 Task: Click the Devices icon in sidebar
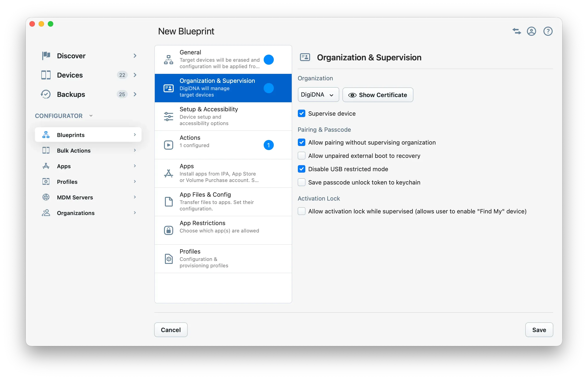pos(46,75)
